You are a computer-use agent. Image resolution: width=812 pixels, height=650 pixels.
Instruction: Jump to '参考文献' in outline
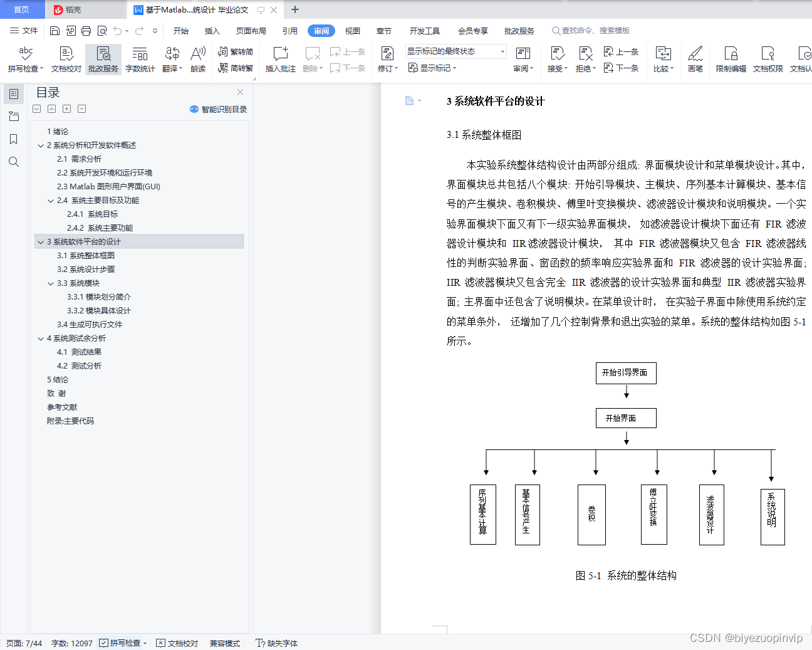click(x=62, y=407)
